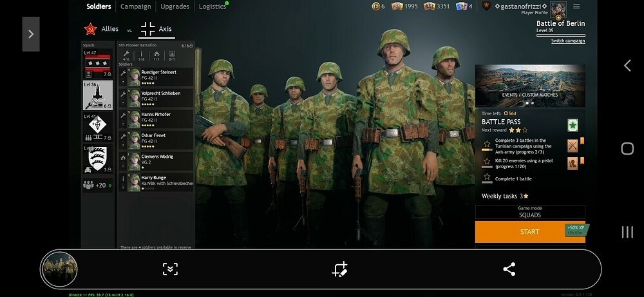Screen dimensions: 644x297
Task: Open the Game mode SQUADS selector
Action: tap(530, 212)
